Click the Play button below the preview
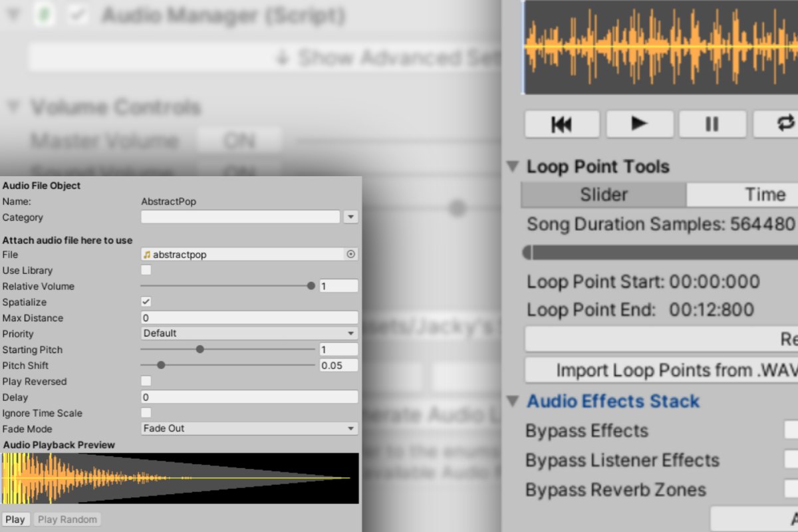The image size is (798, 532). (x=15, y=519)
